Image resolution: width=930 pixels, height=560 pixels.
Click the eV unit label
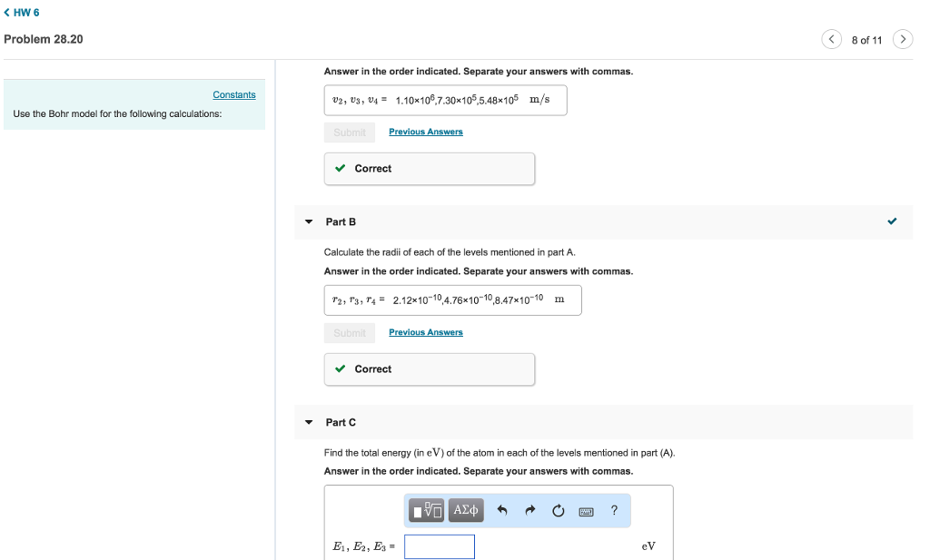pyautogui.click(x=648, y=546)
